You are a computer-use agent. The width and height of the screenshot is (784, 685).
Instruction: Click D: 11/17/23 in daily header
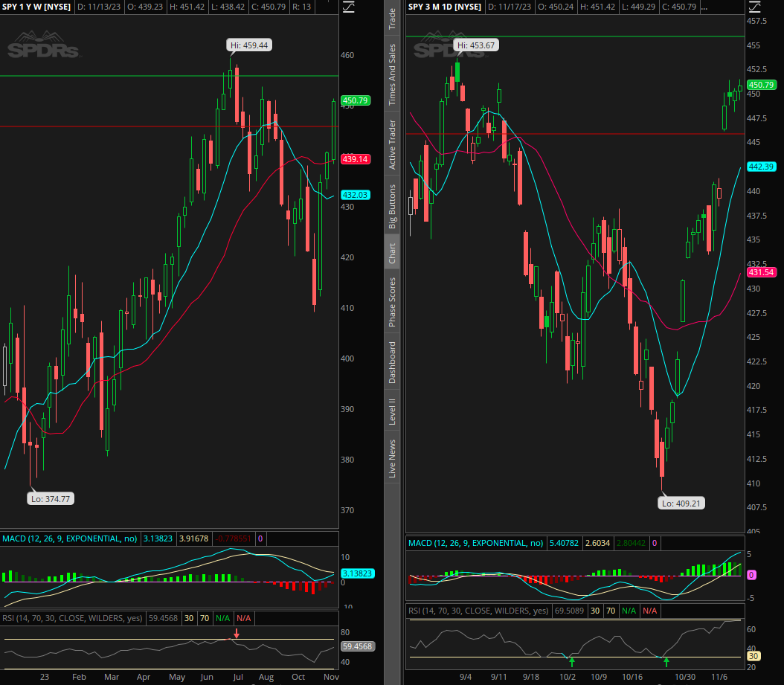tap(509, 7)
